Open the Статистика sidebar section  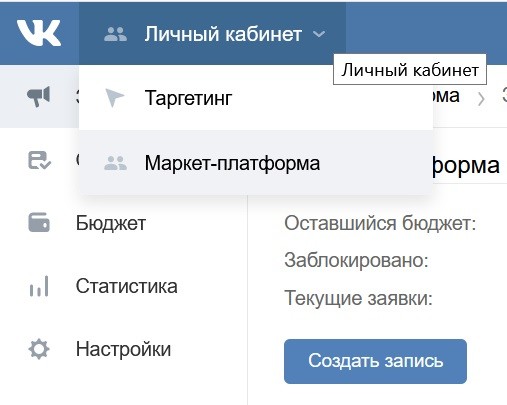[126, 286]
